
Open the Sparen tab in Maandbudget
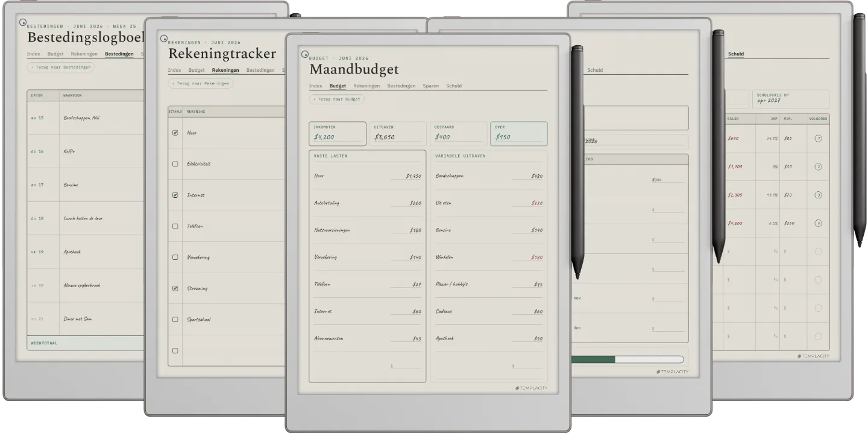430,86
